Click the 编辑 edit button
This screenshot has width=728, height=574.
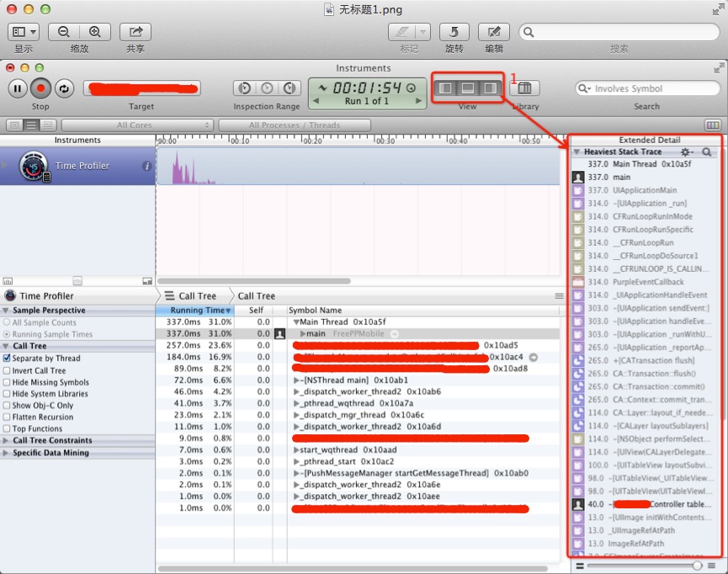pos(494,32)
